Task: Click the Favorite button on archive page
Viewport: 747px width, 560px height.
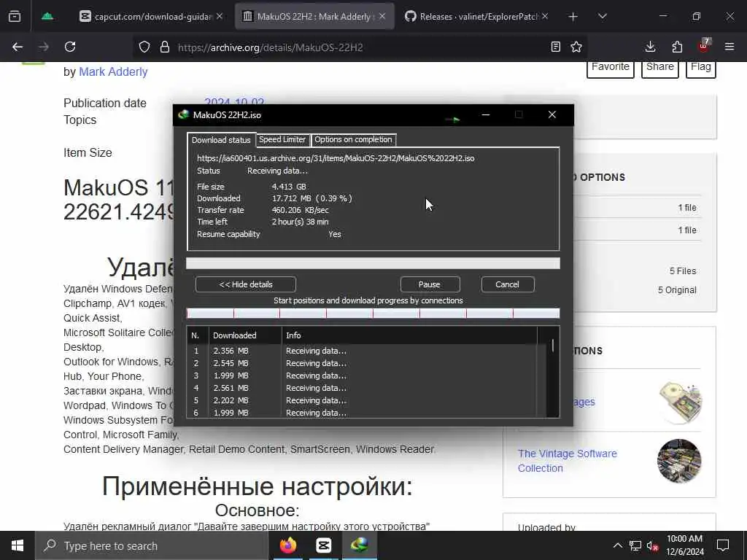Action: click(611, 69)
